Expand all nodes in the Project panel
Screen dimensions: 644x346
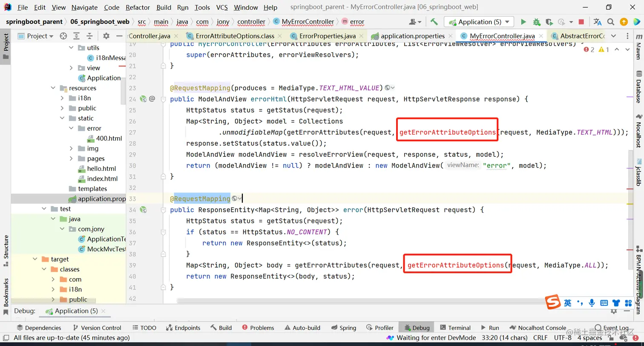pyautogui.click(x=77, y=36)
